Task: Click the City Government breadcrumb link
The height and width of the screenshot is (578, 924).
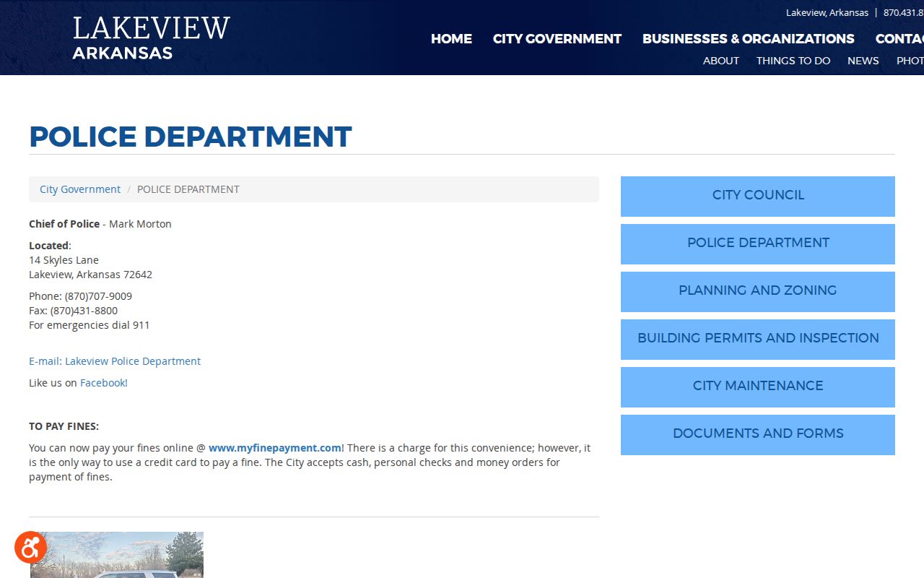Action: (80, 189)
